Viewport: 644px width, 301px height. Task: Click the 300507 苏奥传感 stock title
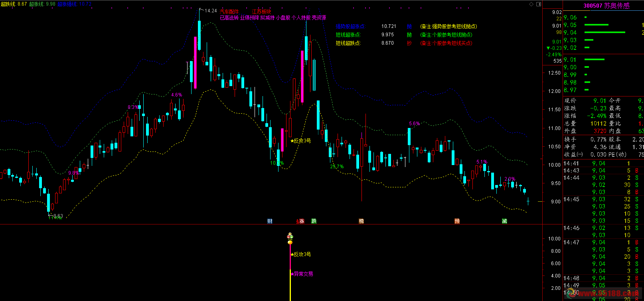coord(606,6)
